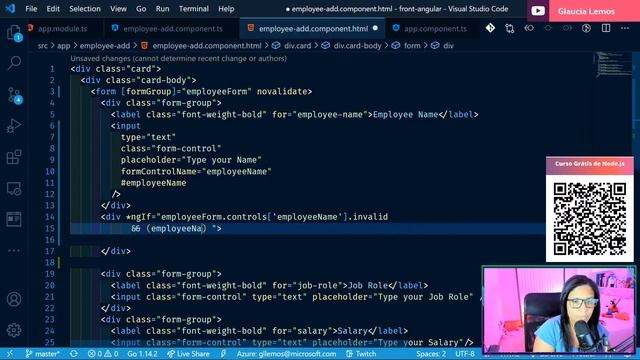Open the Remote Explorer view

[x=14, y=189]
